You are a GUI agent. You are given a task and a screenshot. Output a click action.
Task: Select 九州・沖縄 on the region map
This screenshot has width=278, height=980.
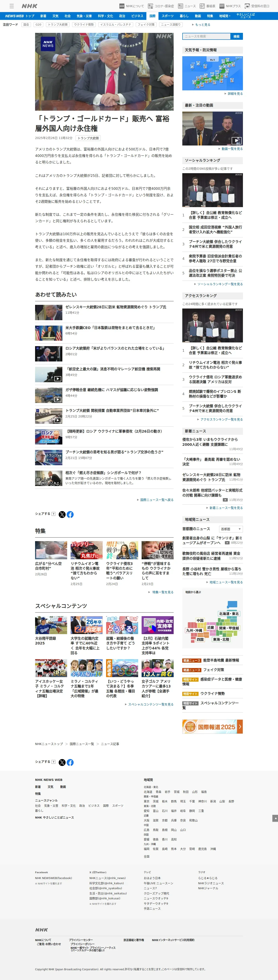(194, 630)
